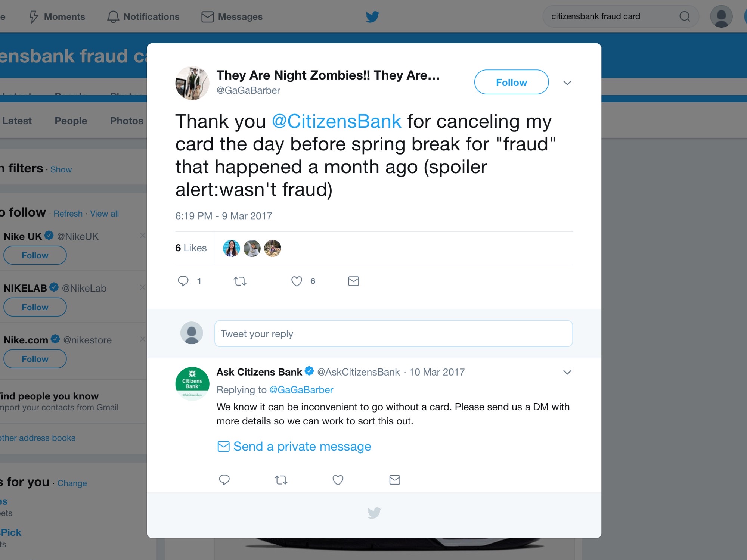Expand the caret menu on Ask Citizens Bank's reply
This screenshot has height=560, width=747.
coord(567,372)
